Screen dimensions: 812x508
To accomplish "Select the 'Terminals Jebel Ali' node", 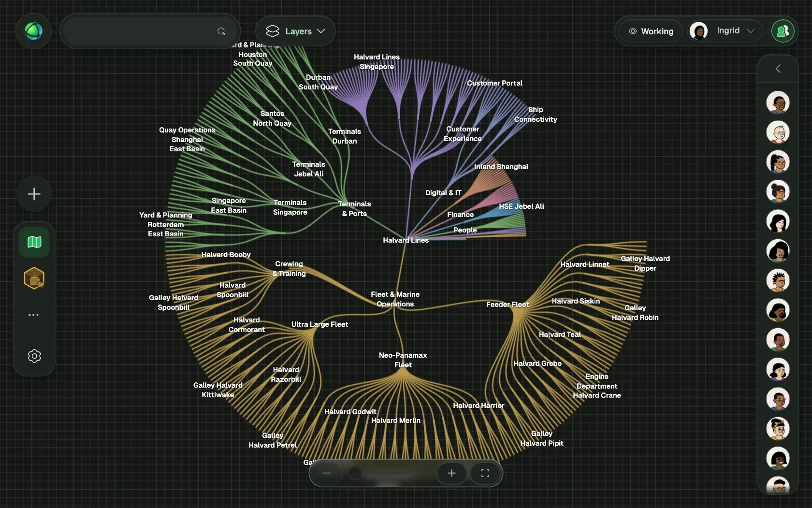I will coord(308,169).
